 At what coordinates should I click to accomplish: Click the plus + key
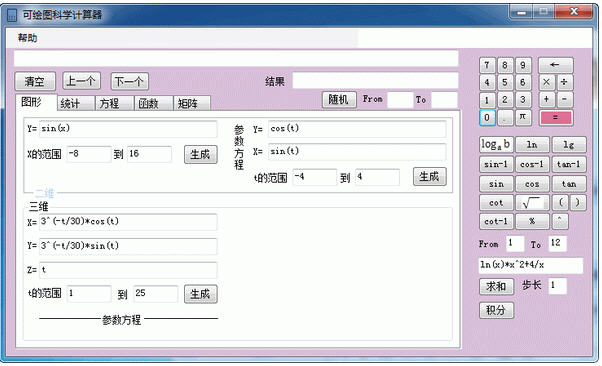[546, 99]
